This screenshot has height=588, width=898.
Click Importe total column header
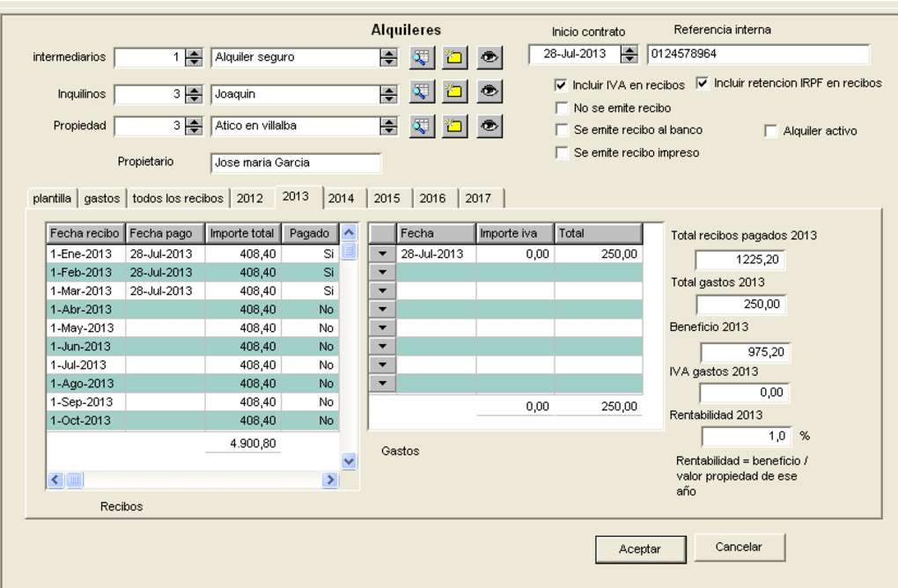pyautogui.click(x=243, y=233)
